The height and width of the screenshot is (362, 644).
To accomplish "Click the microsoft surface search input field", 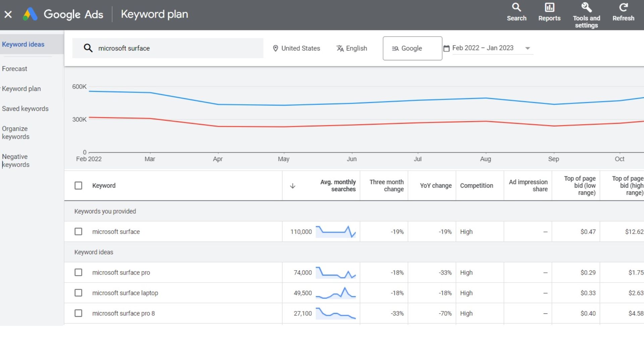I will coord(168,48).
